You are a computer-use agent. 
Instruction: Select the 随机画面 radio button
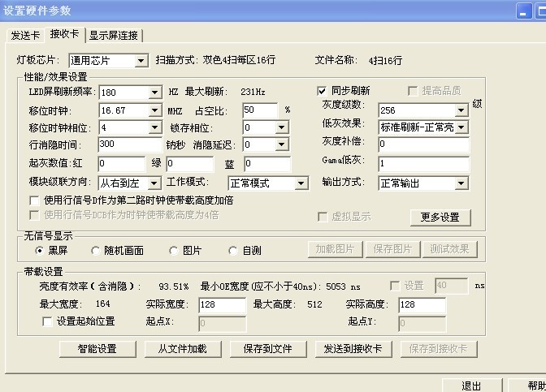(x=96, y=251)
